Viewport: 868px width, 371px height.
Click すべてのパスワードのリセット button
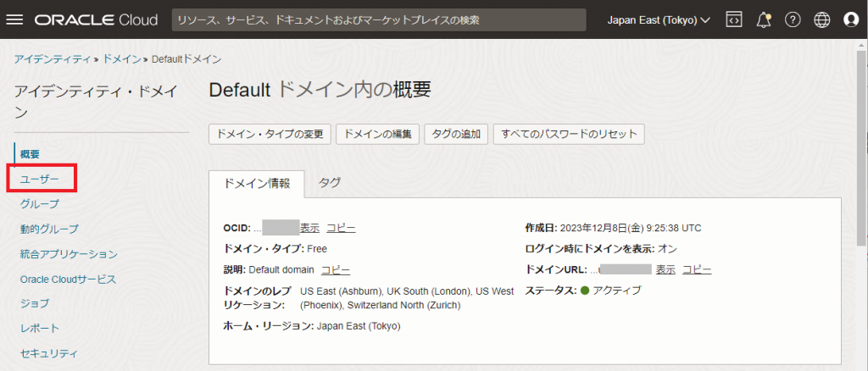click(569, 134)
